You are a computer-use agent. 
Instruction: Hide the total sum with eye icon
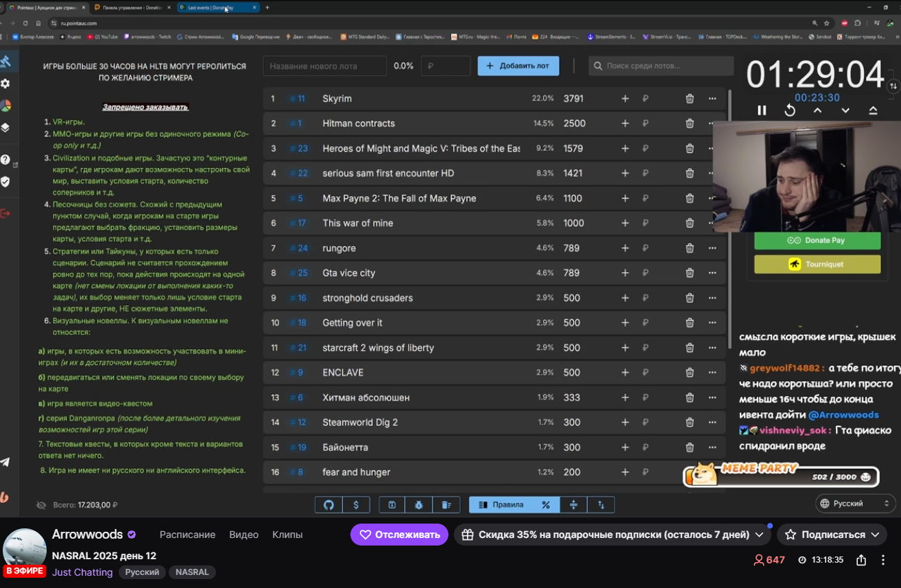click(x=41, y=505)
